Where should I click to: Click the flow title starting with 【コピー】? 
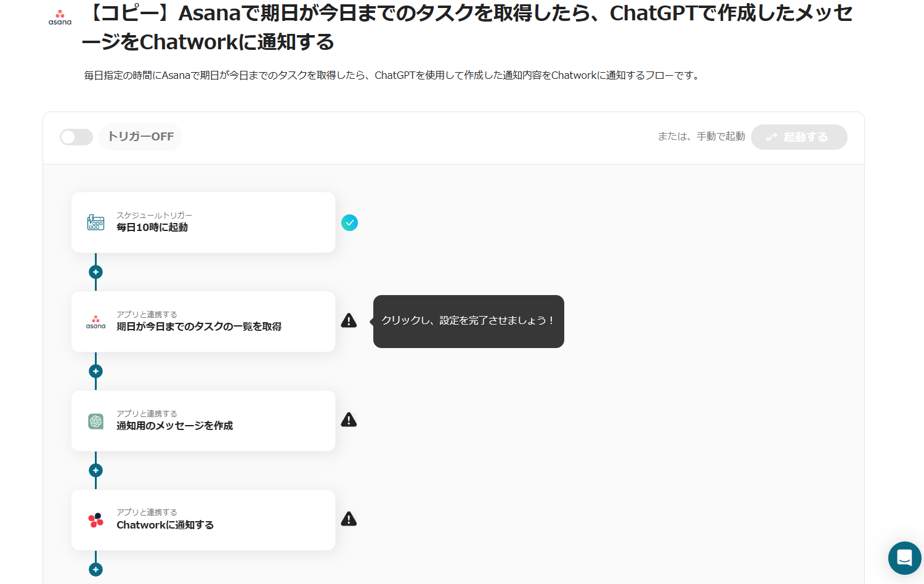point(467,28)
